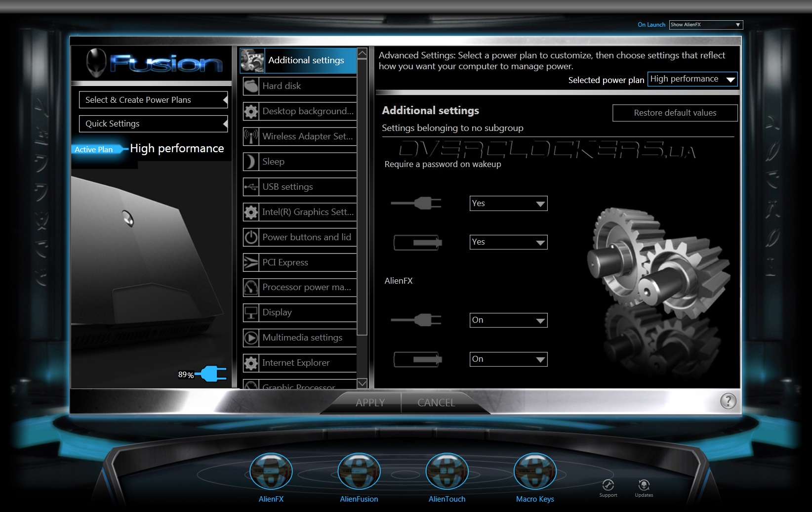812x512 pixels.
Task: Click the Sleep moon icon
Action: (251, 162)
